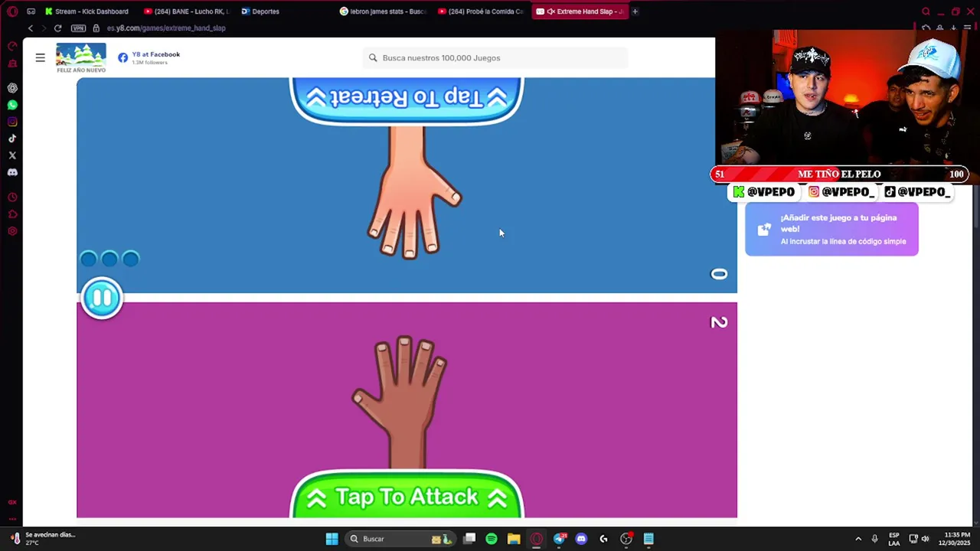Click the microphone tray icon
Image resolution: width=980 pixels, height=551 pixels.
tap(874, 539)
